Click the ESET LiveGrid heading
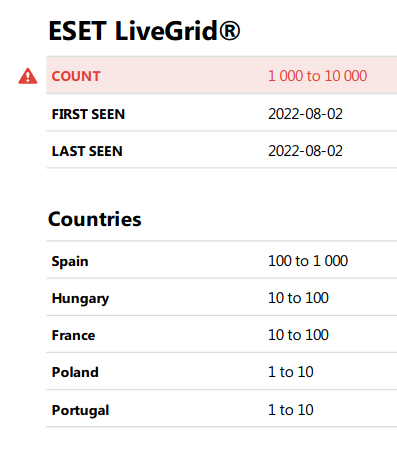Screen dimensions: 397x452 point(144,31)
